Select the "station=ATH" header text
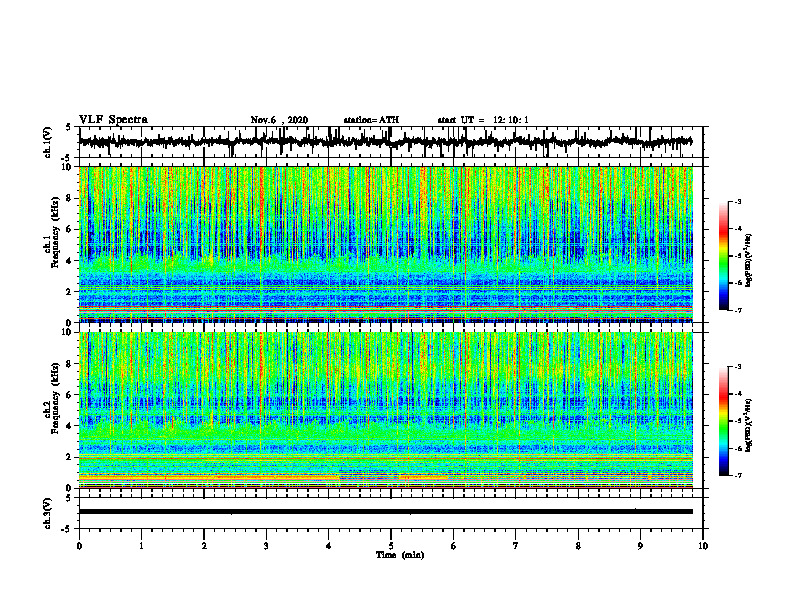Screen dimensions: 792x612 pyautogui.click(x=371, y=120)
